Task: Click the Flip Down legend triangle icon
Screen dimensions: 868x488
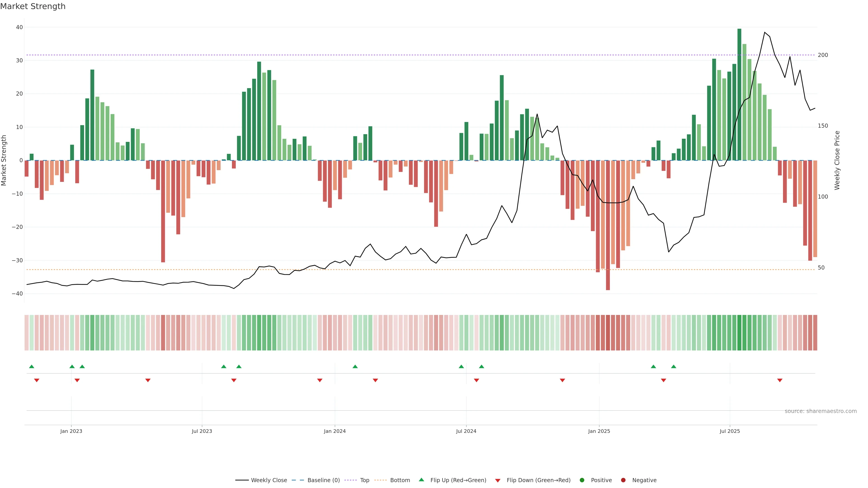Action: (497, 481)
